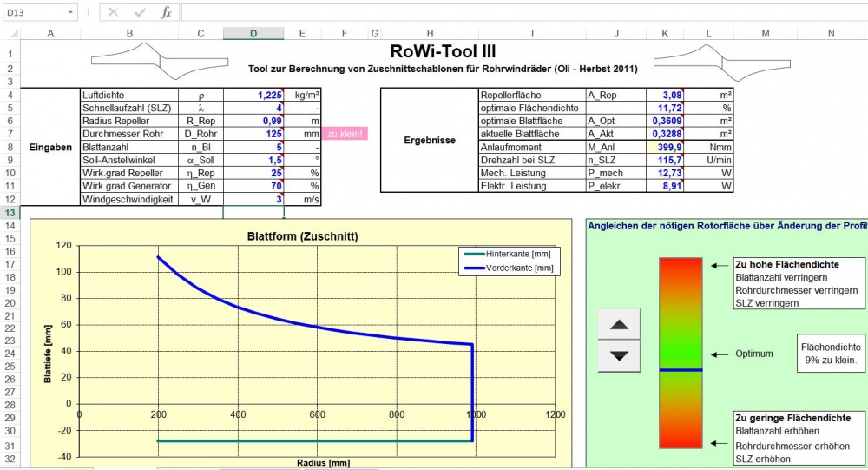Click the Enter checkmark icon in formula bar
Viewport: 868px width, 470px height.
[x=139, y=13]
